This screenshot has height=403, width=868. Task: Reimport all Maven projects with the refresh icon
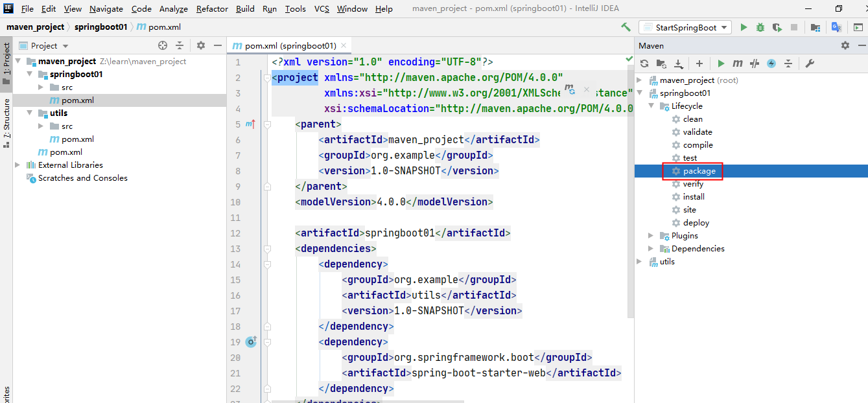[x=644, y=63]
